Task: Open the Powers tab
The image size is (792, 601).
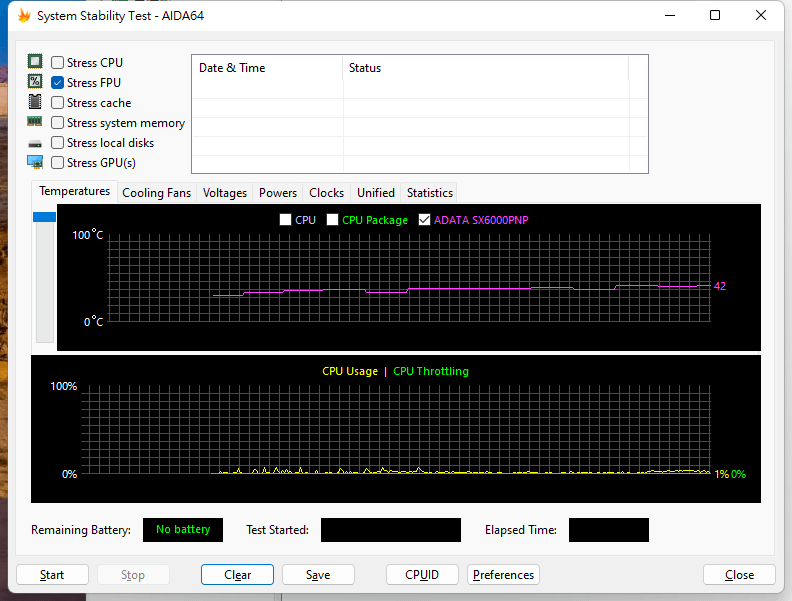Action: tap(278, 193)
